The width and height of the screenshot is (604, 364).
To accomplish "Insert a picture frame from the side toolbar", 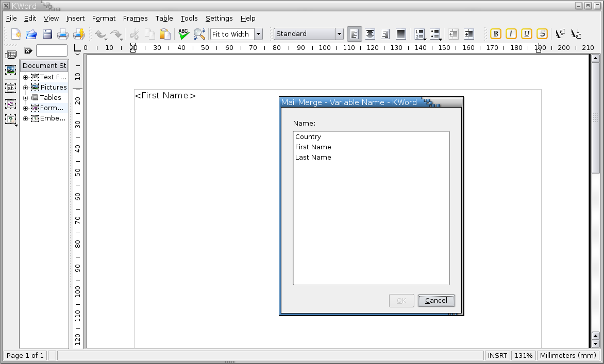I will tap(10, 70).
